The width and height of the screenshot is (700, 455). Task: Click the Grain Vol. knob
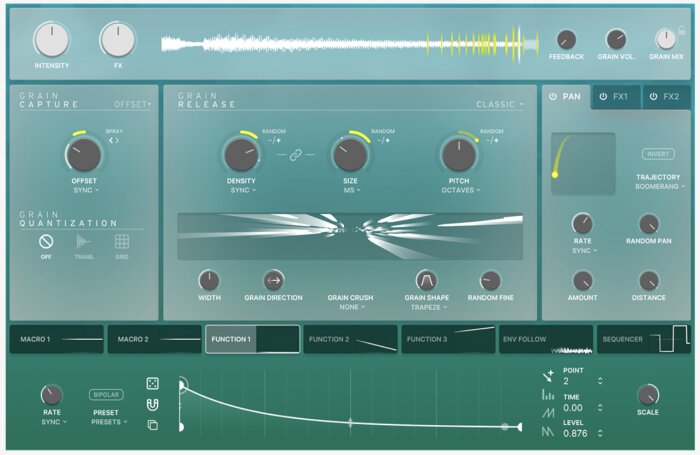pyautogui.click(x=616, y=40)
